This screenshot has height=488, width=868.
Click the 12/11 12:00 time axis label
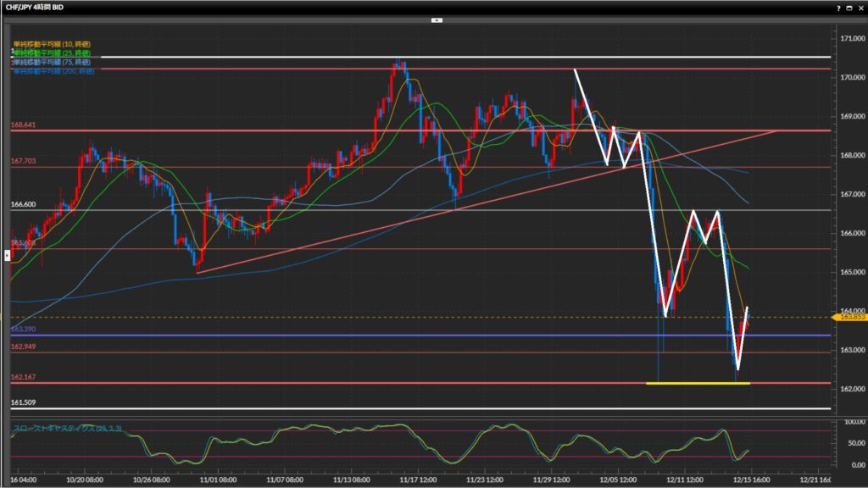[x=682, y=479]
